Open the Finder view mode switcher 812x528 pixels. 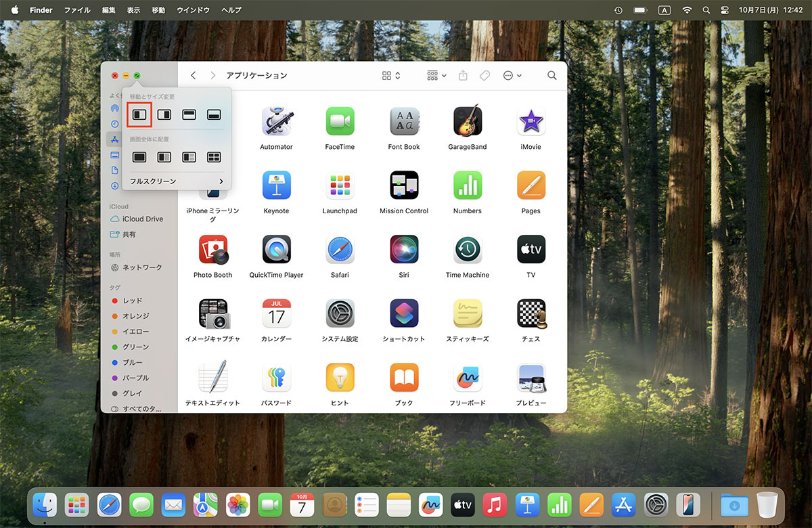391,76
